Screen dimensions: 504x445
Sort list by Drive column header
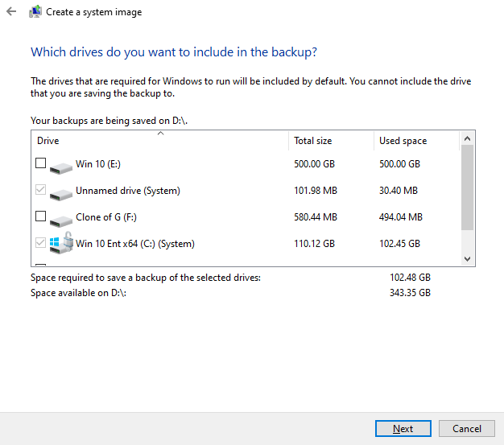159,141
